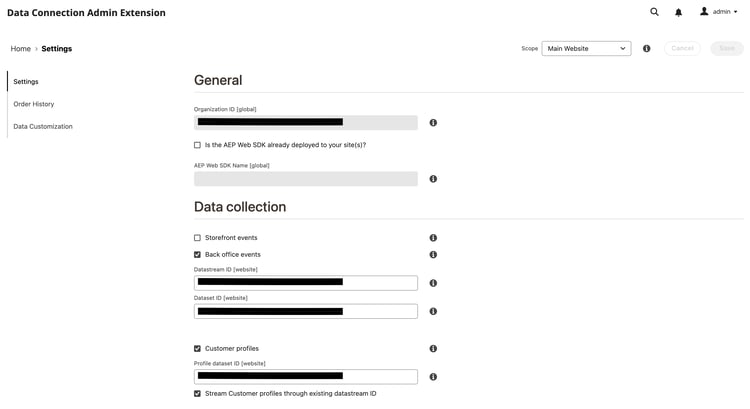Click info icon beside Dataset ID

(x=433, y=311)
